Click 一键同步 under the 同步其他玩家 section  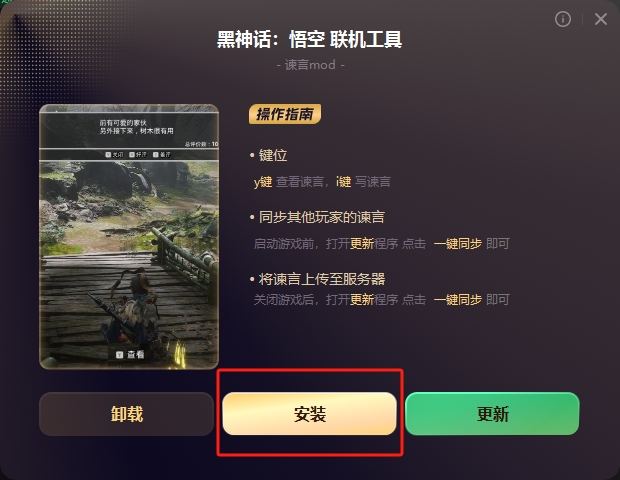458,244
